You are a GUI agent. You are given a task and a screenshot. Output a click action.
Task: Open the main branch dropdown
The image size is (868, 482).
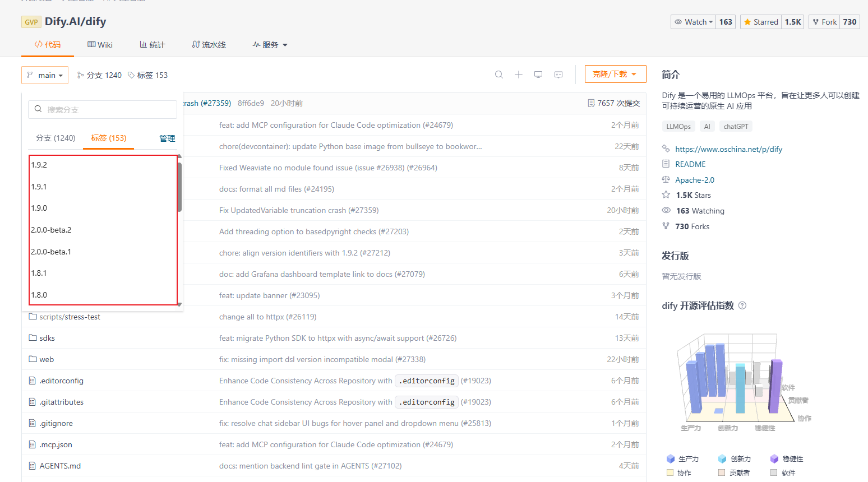[x=45, y=75]
